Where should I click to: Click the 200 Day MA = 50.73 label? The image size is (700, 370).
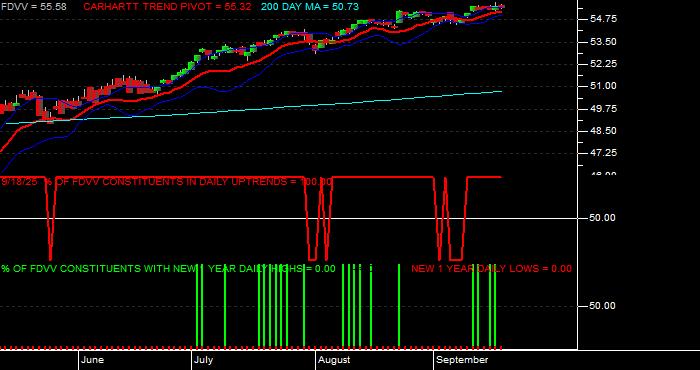click(x=310, y=7)
